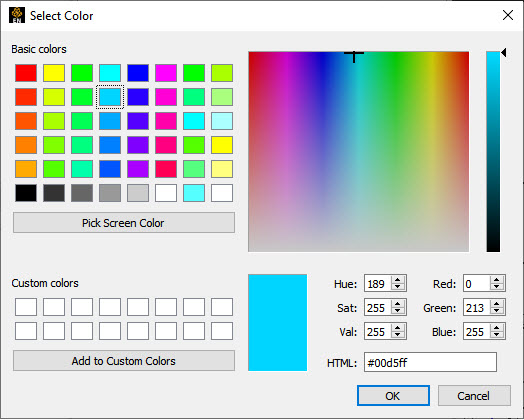The height and width of the screenshot is (420, 524).
Task: Click the large cyan color preview box
Action: [277, 323]
